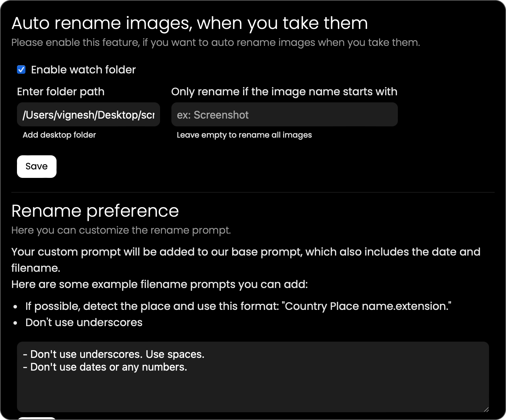506x420 pixels.
Task: Click the partially visible button below the textarea
Action: pos(37,418)
